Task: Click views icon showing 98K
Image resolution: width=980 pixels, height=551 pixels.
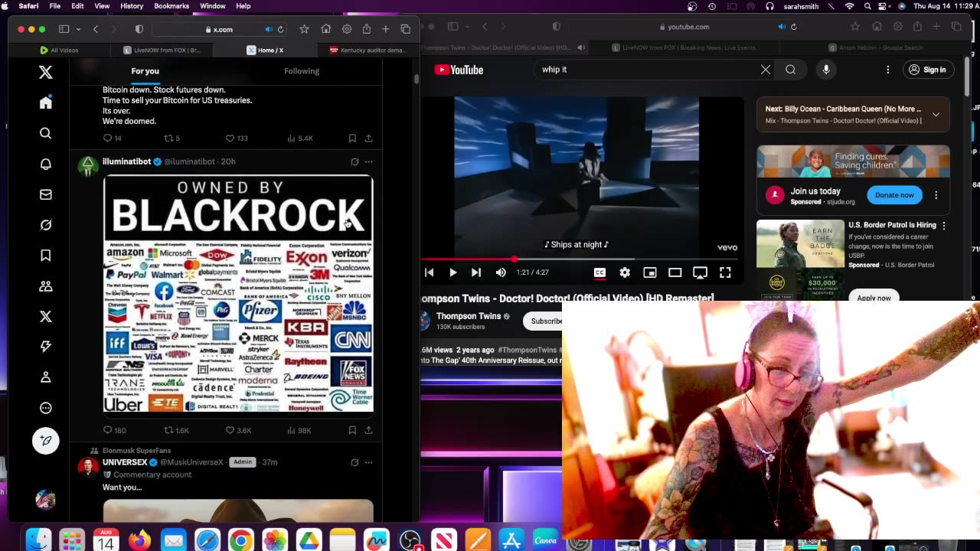Action: [x=292, y=430]
